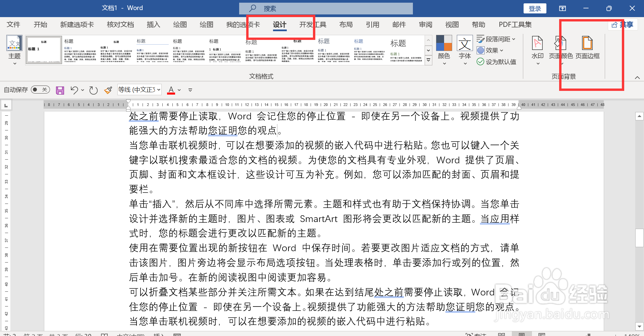The height and width of the screenshot is (336, 644).
Task: Toggle the AutoSave (自动保存) switch
Action: [x=40, y=90]
